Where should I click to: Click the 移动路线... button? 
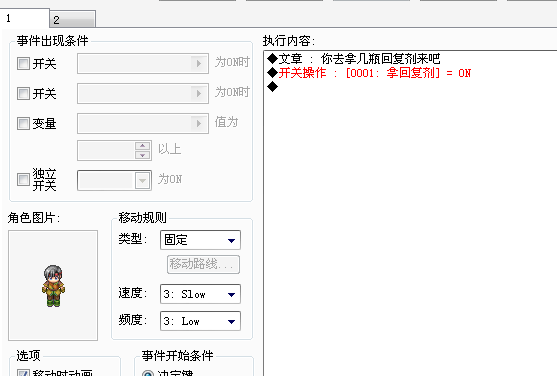pos(203,264)
